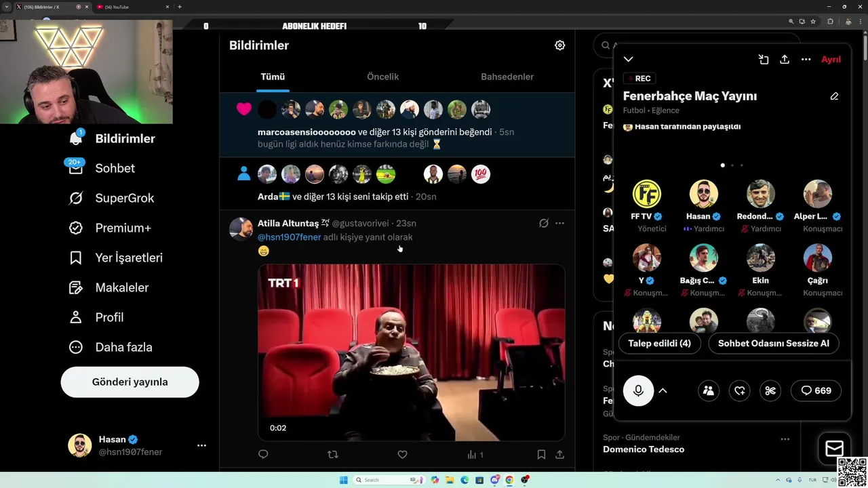The image size is (868, 488).
Task: Open File Explorer from taskbar
Action: click(450, 480)
